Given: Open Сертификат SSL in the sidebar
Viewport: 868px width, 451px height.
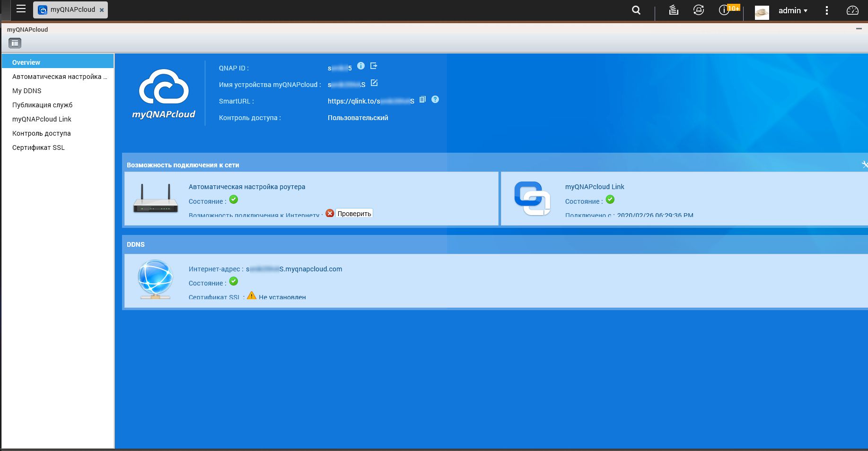Looking at the screenshot, I should [x=58, y=147].
